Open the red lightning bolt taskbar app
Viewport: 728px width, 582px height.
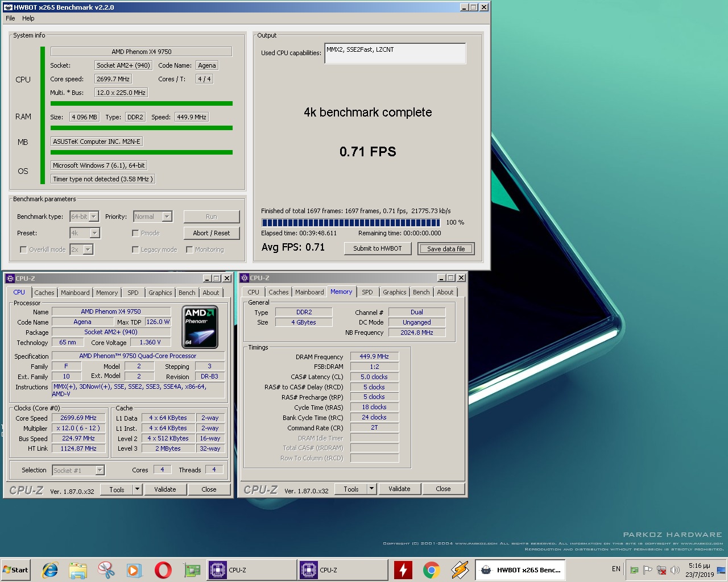coord(403,569)
